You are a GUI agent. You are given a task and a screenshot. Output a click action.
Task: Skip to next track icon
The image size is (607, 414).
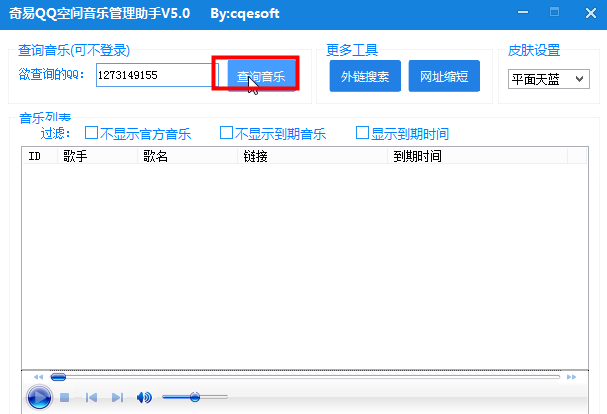(x=117, y=397)
